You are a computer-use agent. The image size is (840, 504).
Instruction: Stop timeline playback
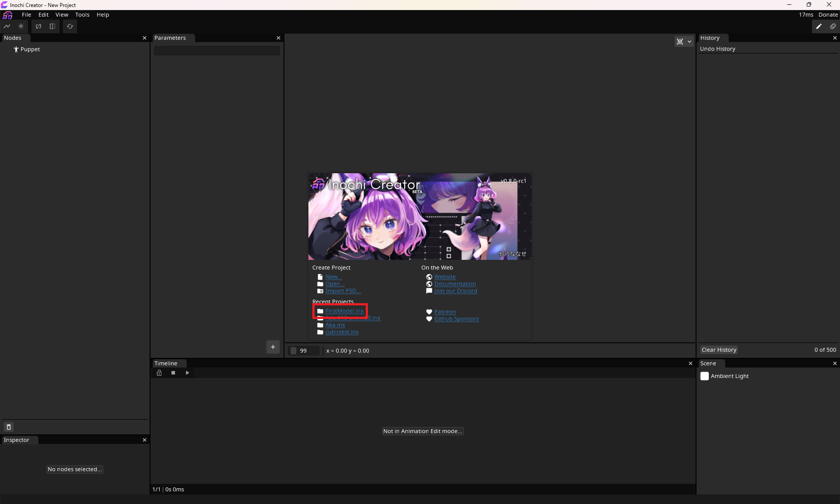point(173,373)
